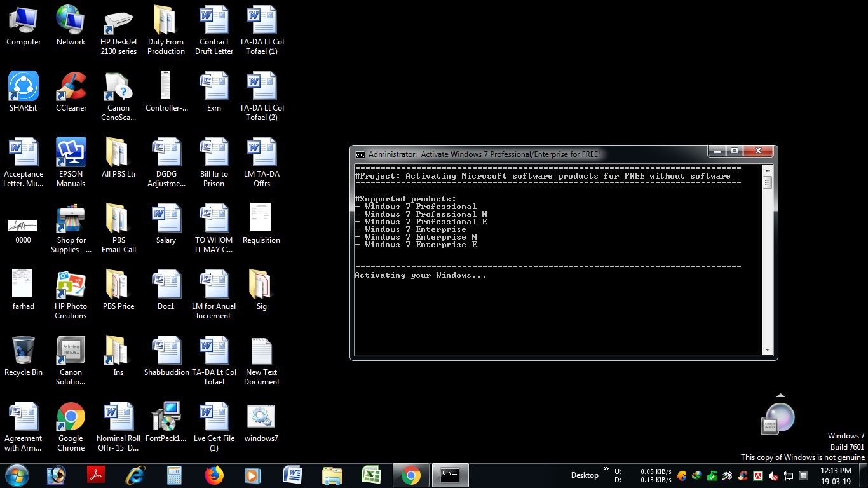Open Calculator from the taskbar
868x488 pixels.
click(x=175, y=475)
